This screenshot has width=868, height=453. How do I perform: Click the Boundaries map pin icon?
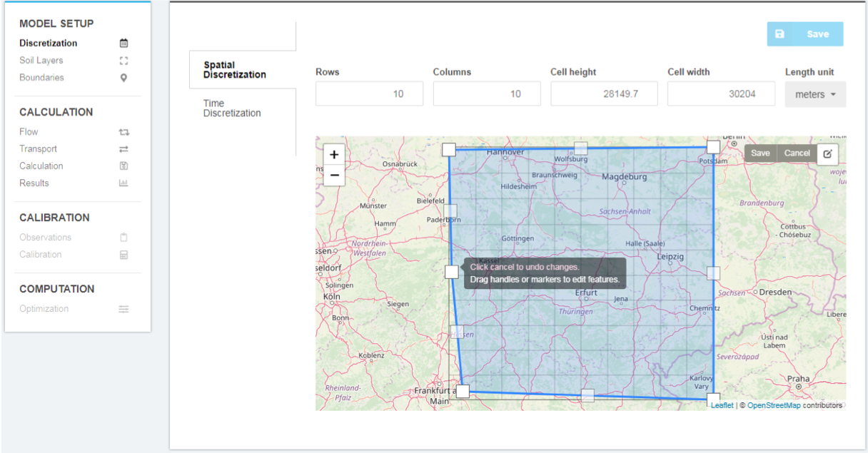click(x=123, y=78)
